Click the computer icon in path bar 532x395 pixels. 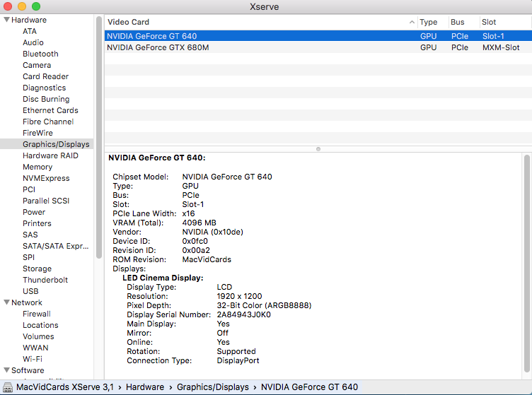(x=8, y=387)
